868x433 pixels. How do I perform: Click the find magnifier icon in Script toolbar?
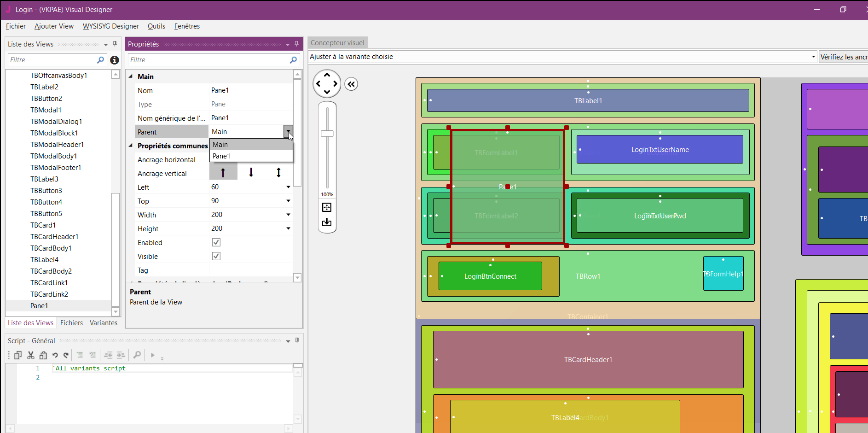[x=137, y=355]
